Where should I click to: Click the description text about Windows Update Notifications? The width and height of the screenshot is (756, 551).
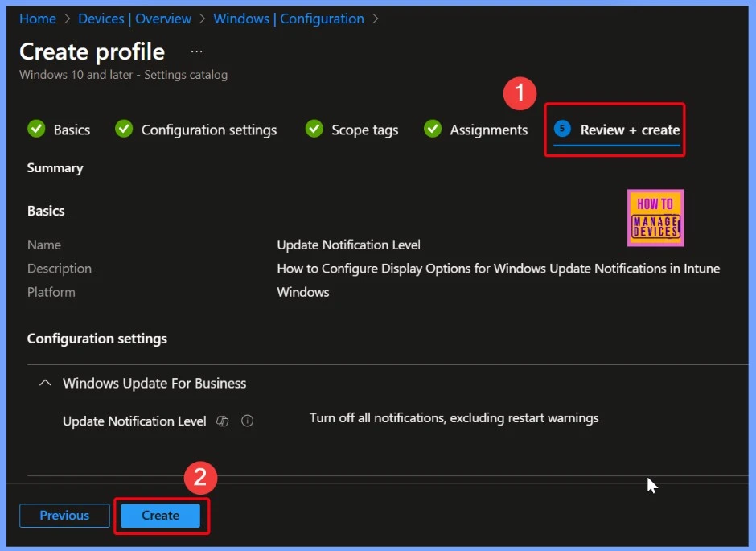point(498,269)
